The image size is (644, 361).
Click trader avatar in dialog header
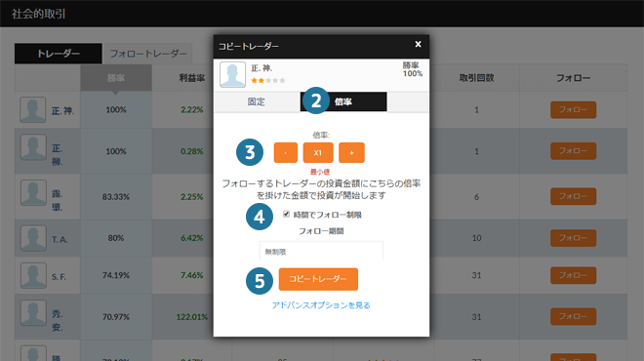(232, 74)
